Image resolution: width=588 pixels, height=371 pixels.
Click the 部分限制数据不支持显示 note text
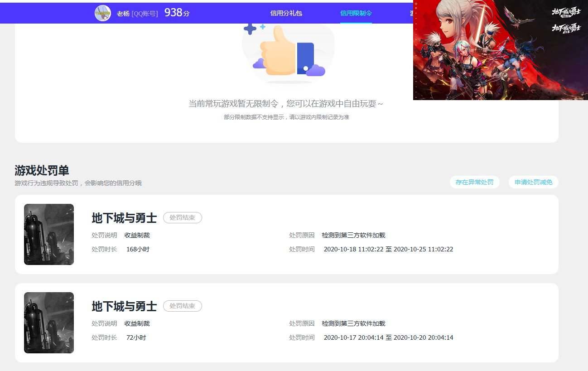(286, 117)
